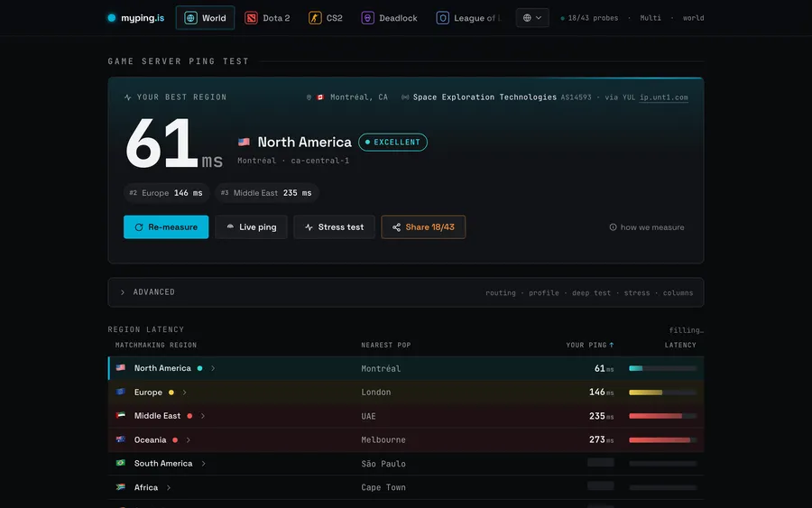Viewport: 812px width, 508px height.
Task: Open how we measure info
Action: pos(647,227)
